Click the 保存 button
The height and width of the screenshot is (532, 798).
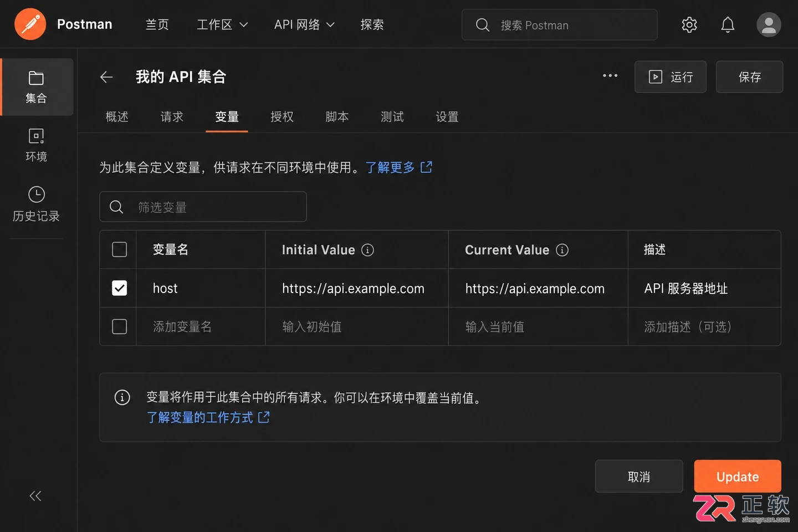click(749, 77)
